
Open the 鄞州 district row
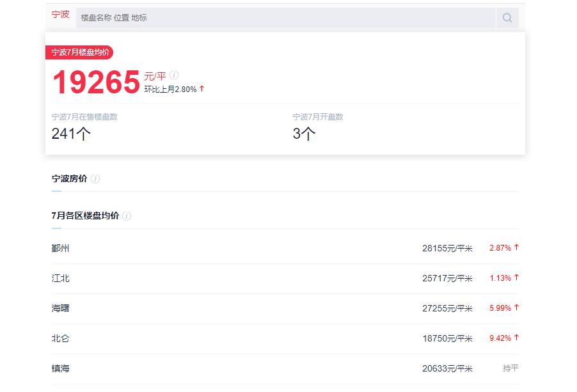285,249
